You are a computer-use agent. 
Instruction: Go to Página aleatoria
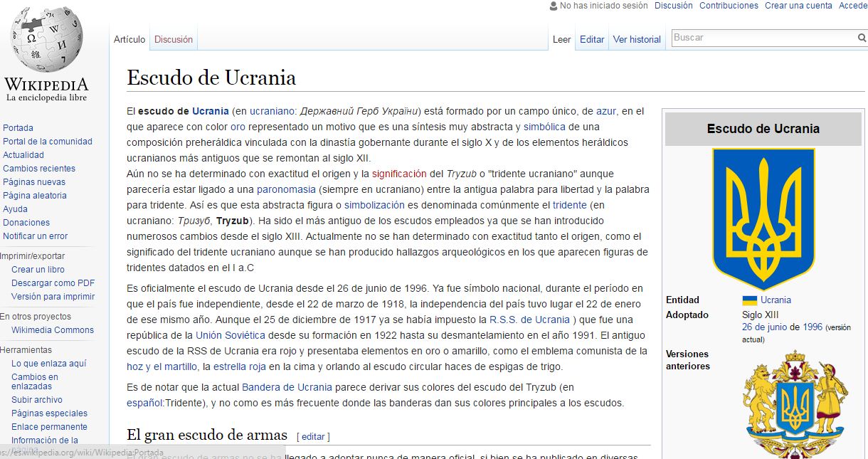35,196
